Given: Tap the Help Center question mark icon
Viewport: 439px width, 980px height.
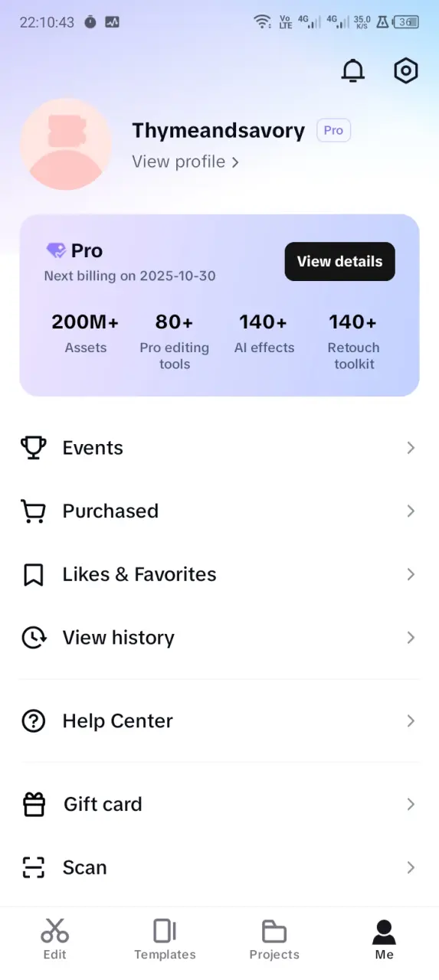Looking at the screenshot, I should click(33, 721).
